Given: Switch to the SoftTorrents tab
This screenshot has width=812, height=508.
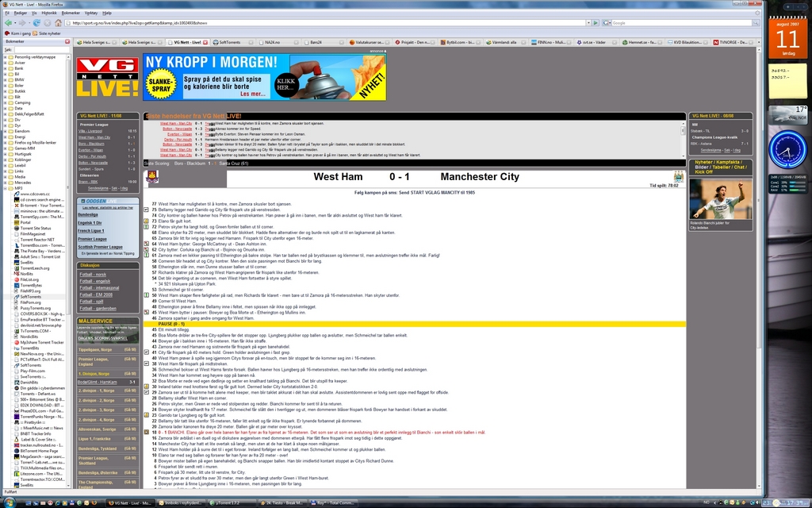Looking at the screenshot, I should point(232,42).
